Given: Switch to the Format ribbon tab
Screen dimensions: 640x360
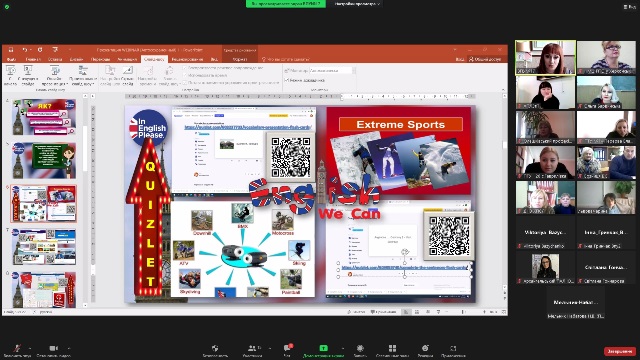Looking at the screenshot, I should point(240,59).
